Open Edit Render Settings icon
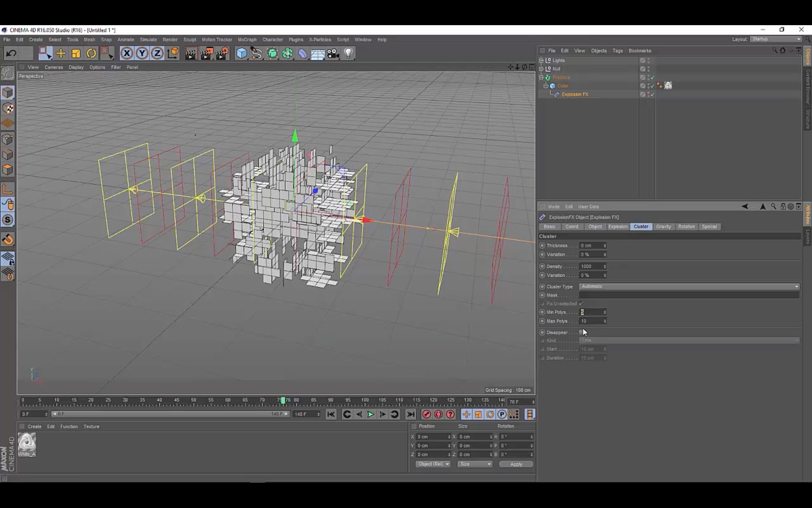 [222, 53]
